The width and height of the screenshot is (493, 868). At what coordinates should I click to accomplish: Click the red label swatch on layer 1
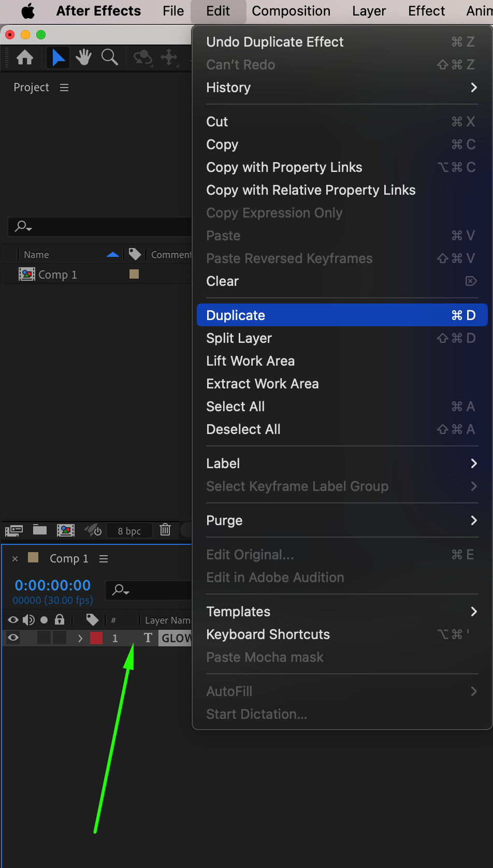coord(96,638)
